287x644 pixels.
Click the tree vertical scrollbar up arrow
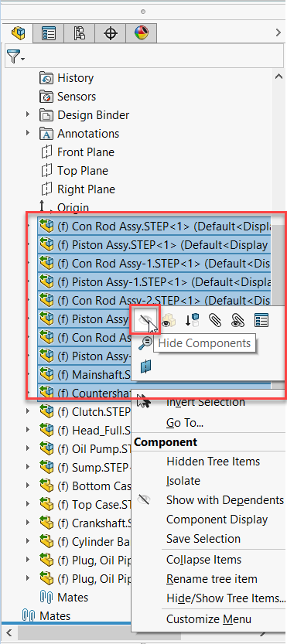pyautogui.click(x=278, y=77)
